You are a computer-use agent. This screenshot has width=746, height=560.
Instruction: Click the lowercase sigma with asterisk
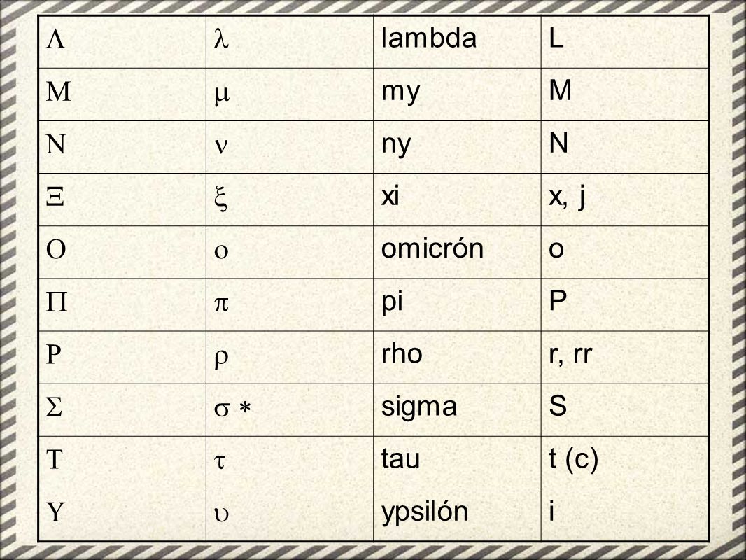tap(232, 409)
